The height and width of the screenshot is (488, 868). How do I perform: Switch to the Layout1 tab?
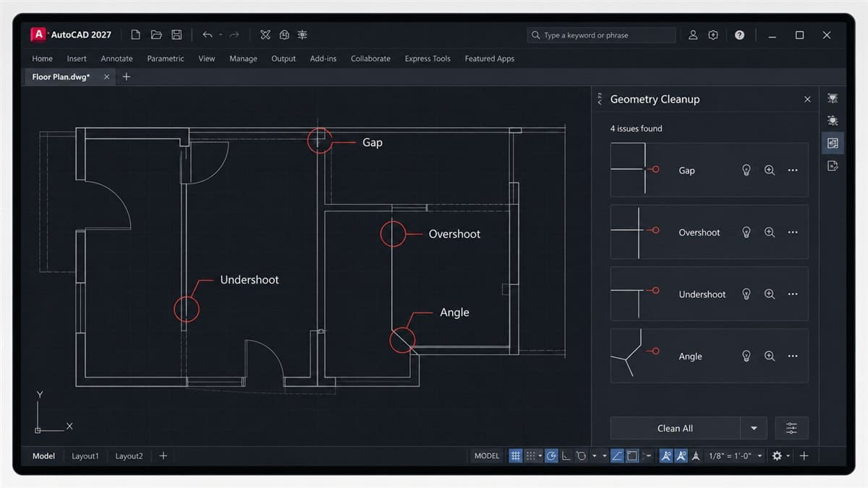[85, 456]
